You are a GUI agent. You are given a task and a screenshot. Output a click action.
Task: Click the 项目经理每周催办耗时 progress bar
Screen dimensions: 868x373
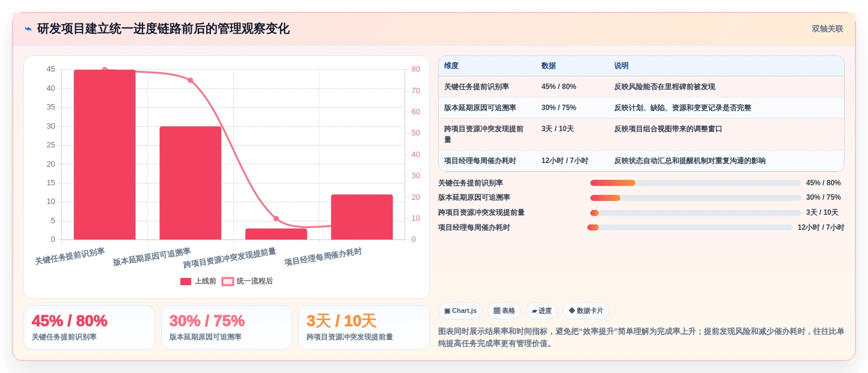point(690,227)
